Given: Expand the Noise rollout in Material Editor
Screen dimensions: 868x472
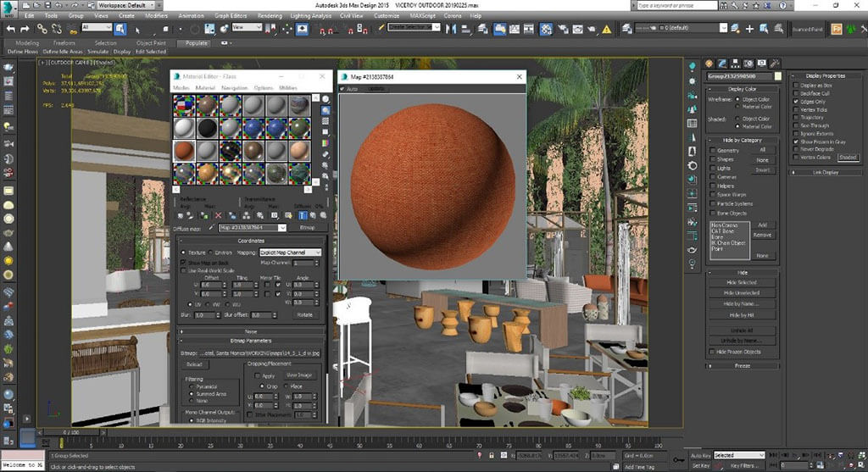Looking at the screenshot, I should pos(250,331).
